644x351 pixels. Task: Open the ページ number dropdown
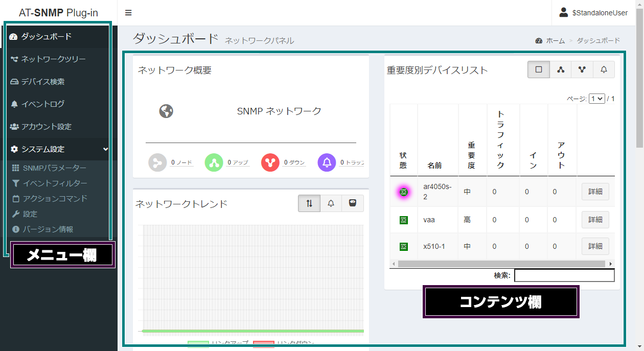596,99
